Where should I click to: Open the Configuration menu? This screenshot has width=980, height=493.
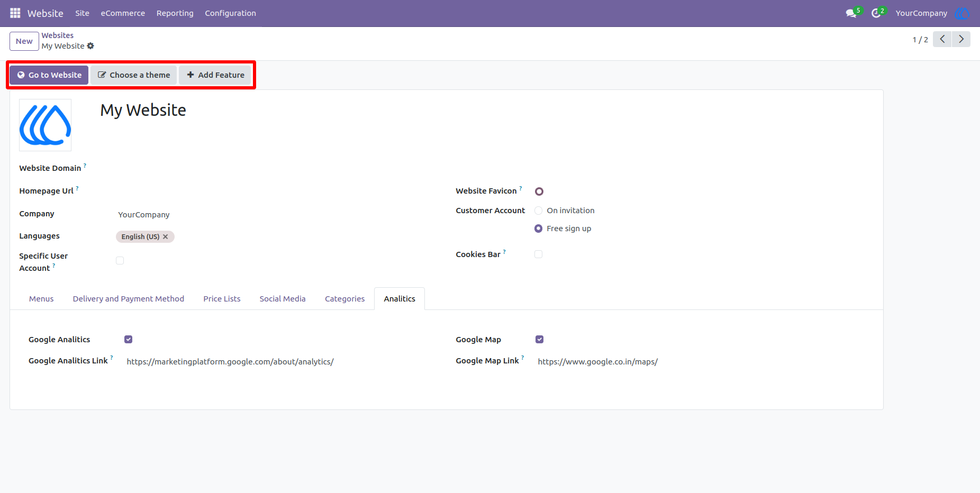coord(230,13)
